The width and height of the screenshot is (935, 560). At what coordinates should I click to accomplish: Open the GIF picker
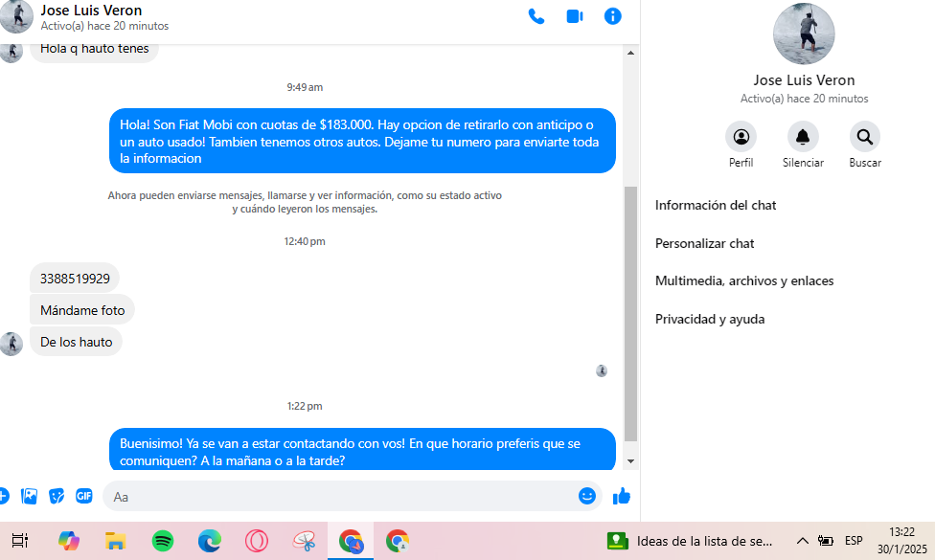click(x=84, y=496)
